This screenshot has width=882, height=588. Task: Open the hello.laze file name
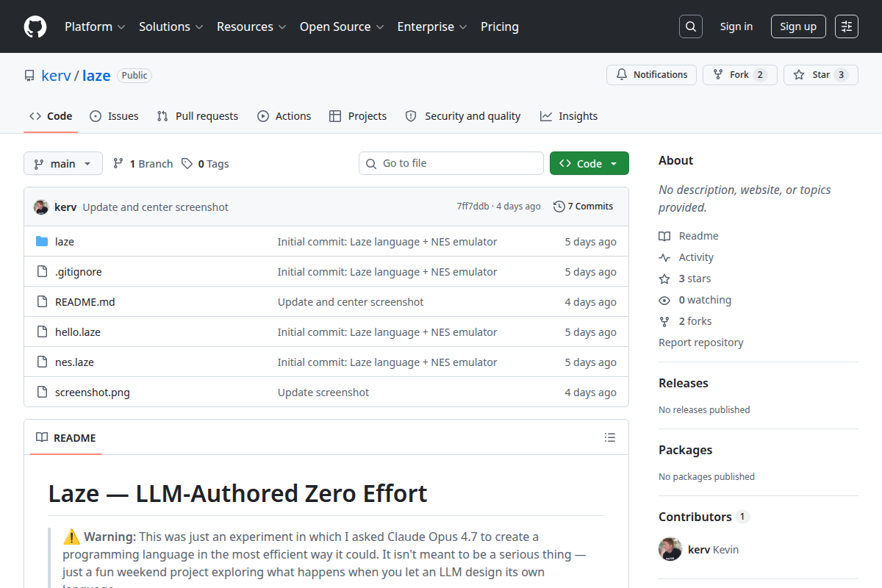tap(78, 332)
